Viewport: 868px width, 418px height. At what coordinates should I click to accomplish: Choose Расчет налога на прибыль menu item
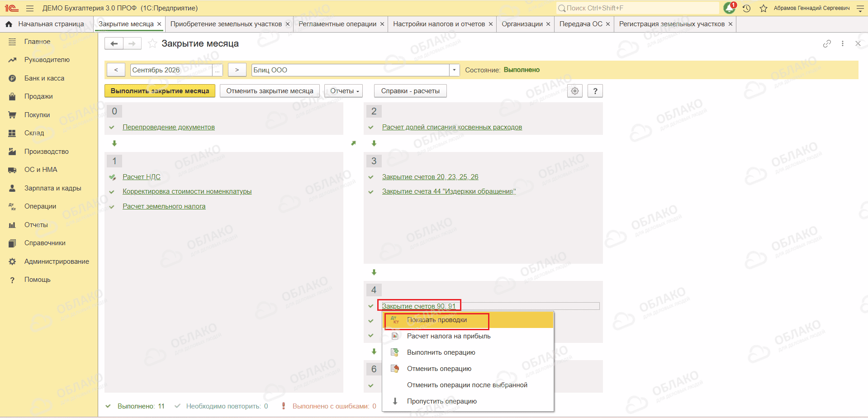pyautogui.click(x=468, y=336)
